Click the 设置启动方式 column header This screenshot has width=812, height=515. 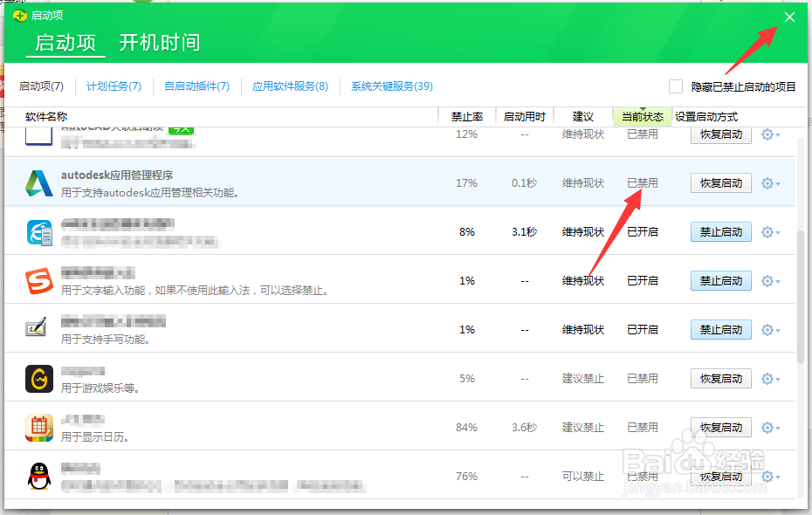coord(706,116)
